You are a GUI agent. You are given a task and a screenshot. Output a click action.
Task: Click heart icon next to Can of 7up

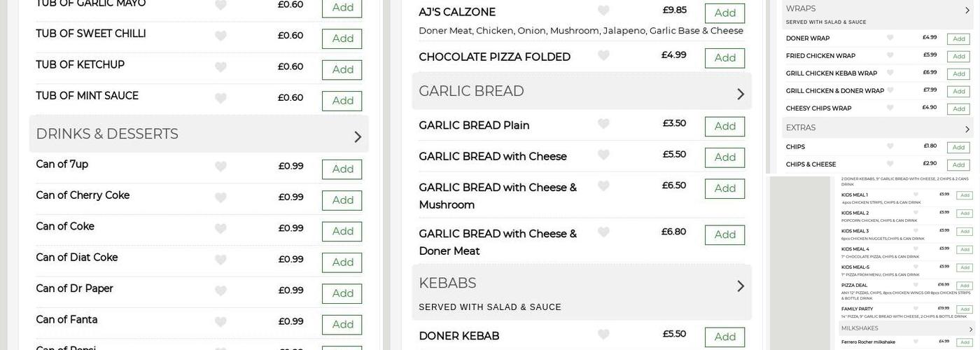[220, 167]
